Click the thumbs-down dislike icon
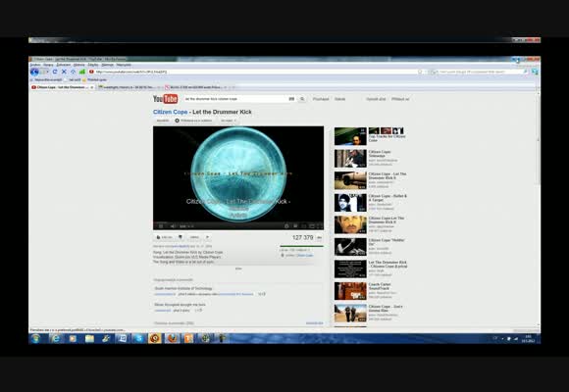This screenshot has height=392, width=569. tap(181, 237)
